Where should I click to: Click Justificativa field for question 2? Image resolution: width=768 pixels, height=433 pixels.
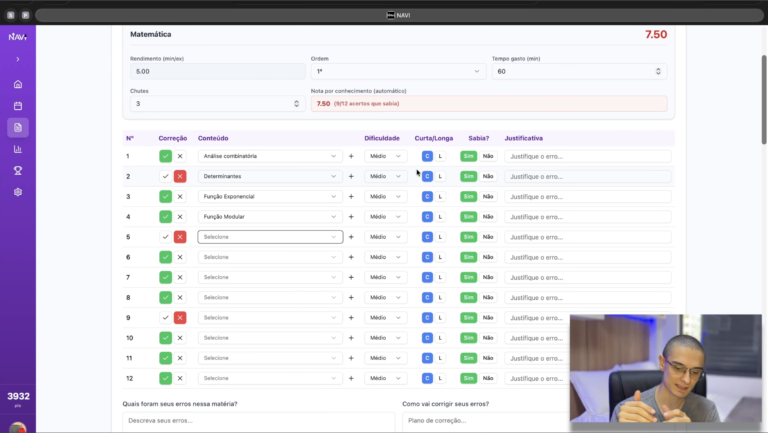click(587, 176)
